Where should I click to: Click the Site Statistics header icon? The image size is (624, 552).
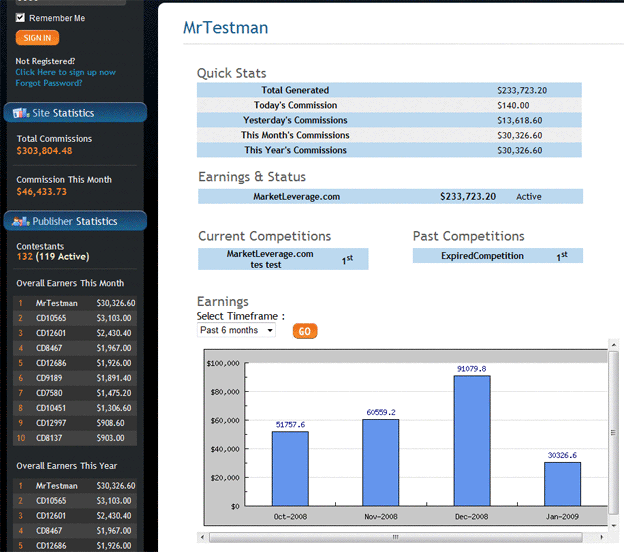(x=21, y=113)
